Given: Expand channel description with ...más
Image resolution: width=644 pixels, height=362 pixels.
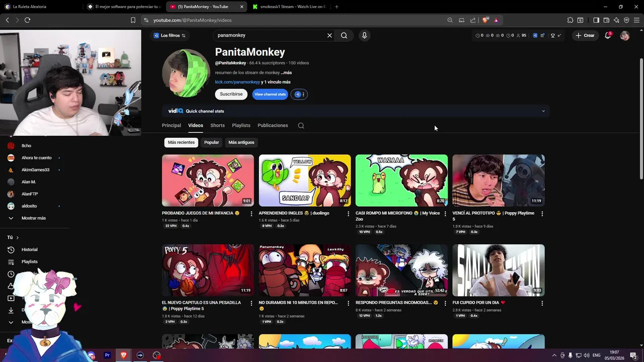Looking at the screenshot, I should [286, 72].
